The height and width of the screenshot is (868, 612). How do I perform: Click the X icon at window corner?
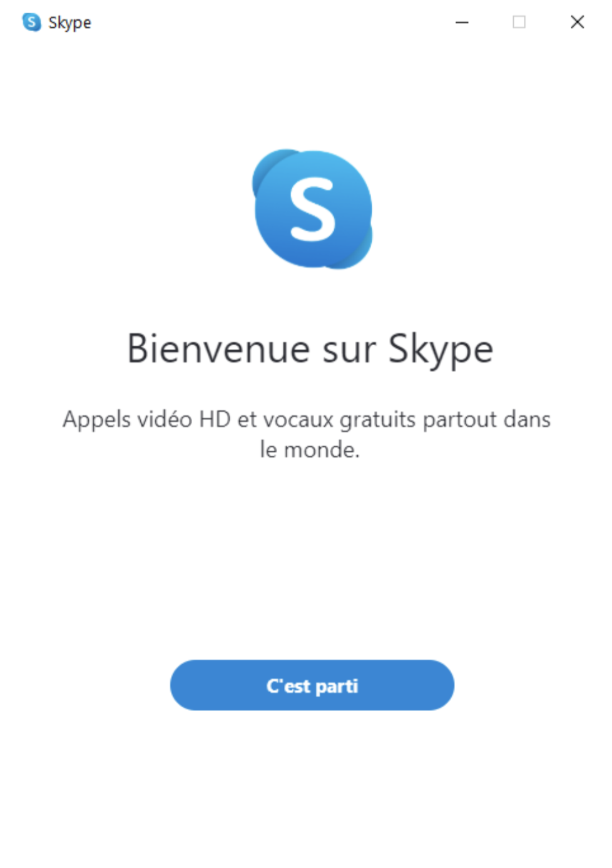pos(577,23)
